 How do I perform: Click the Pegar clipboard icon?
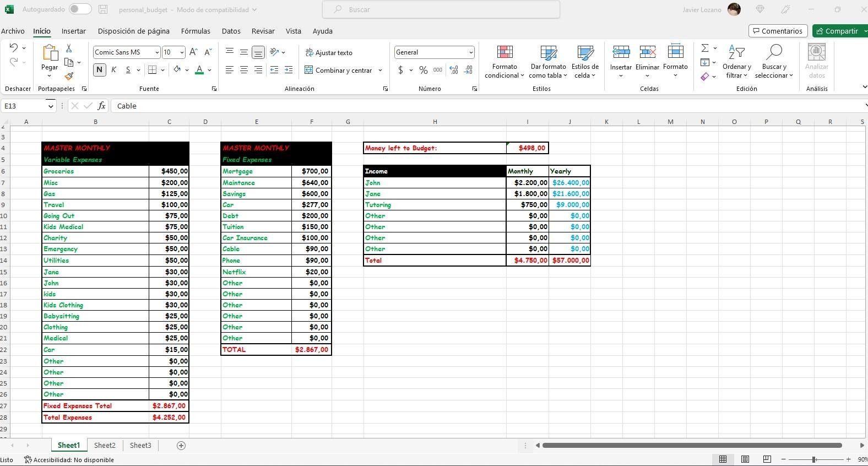50,53
